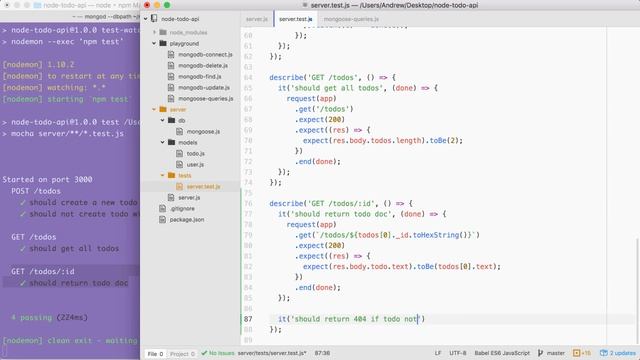The image size is (640, 360).
Task: Open line ending selector LF
Action: pos(438,353)
